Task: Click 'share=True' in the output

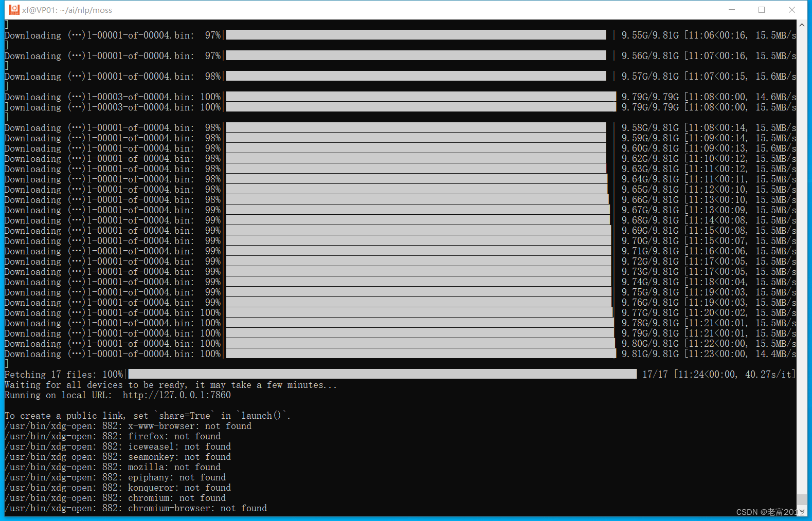Action: pos(185,416)
